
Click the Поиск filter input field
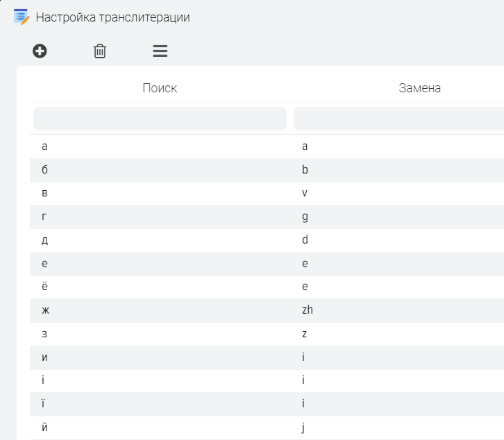point(160,119)
